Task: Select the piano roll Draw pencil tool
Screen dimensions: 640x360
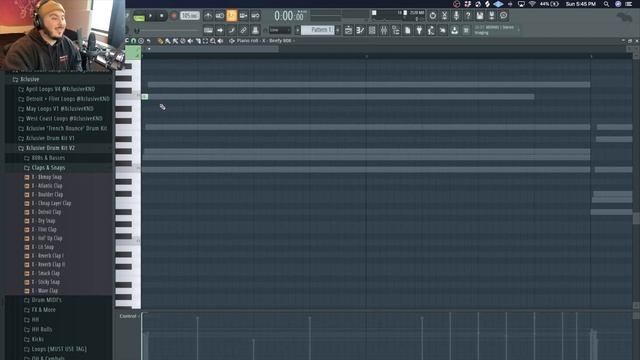Action: (160, 41)
